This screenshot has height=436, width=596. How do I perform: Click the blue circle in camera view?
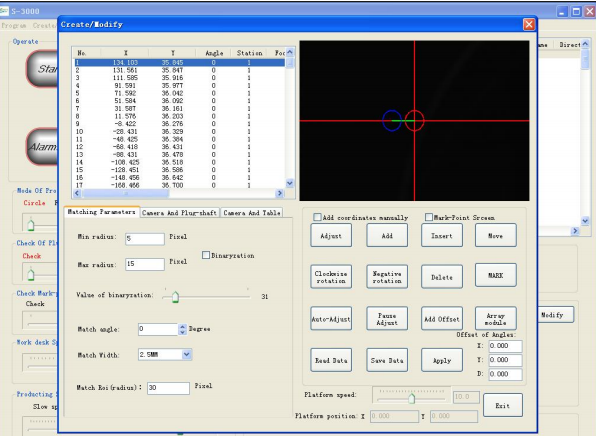pyautogui.click(x=392, y=120)
